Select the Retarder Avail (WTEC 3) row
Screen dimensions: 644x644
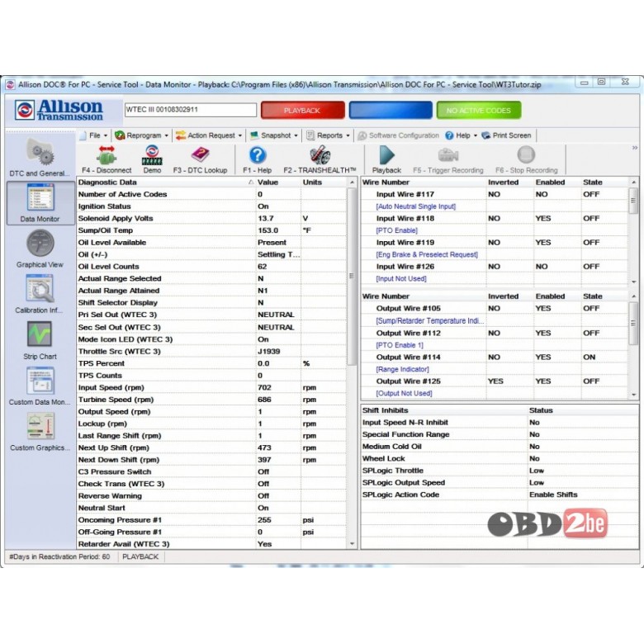point(211,544)
